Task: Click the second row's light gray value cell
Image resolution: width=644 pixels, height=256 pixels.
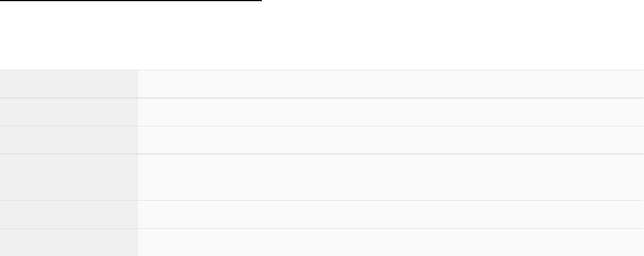Action: (x=390, y=112)
